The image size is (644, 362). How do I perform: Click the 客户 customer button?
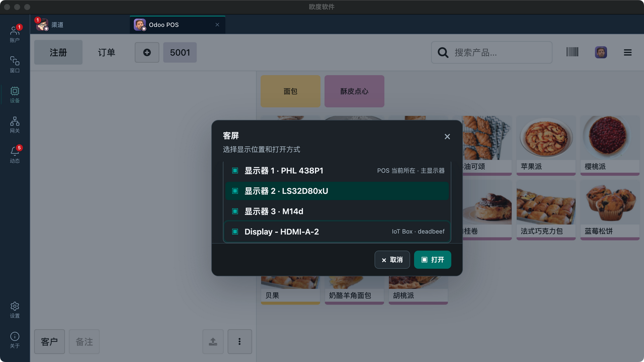(49, 342)
